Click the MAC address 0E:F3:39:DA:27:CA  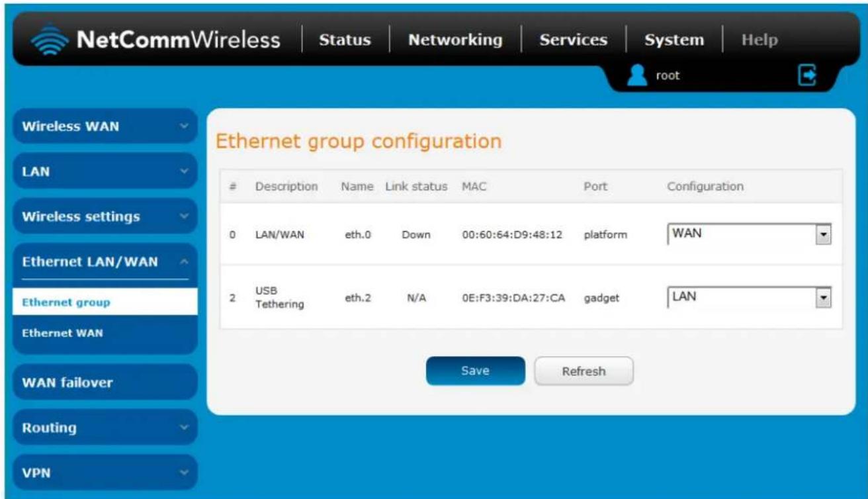[x=513, y=298]
